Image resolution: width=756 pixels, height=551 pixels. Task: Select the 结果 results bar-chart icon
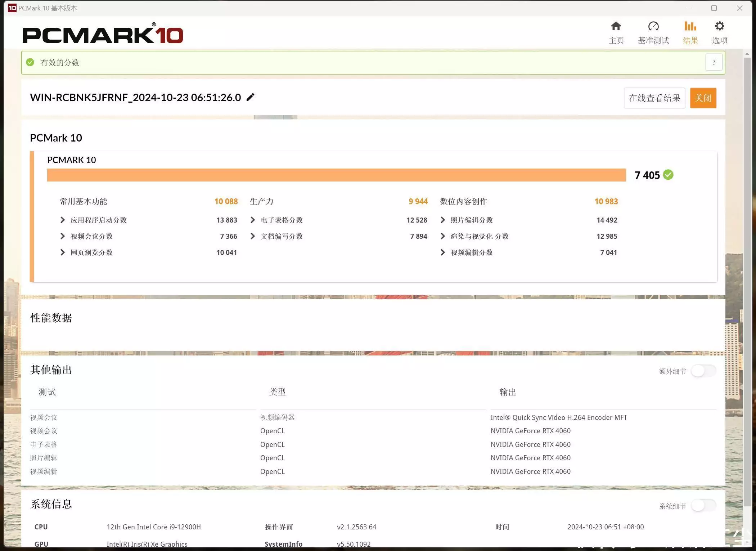point(690,26)
